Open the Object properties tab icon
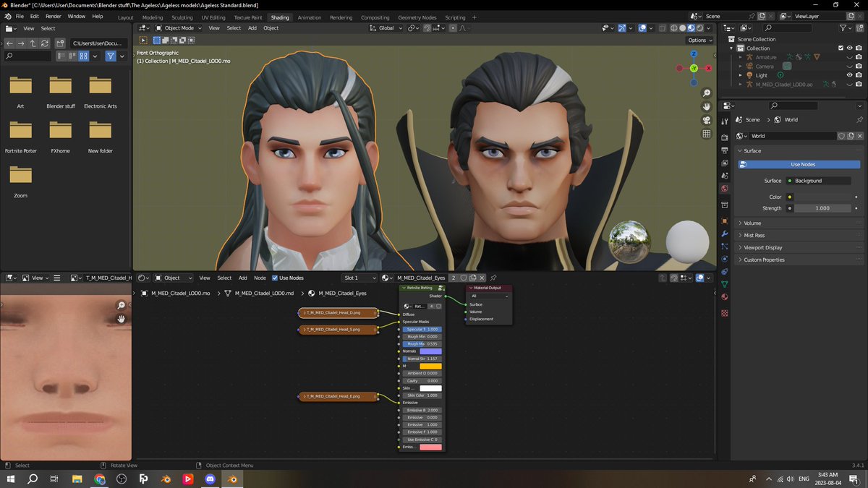 pos(724,221)
